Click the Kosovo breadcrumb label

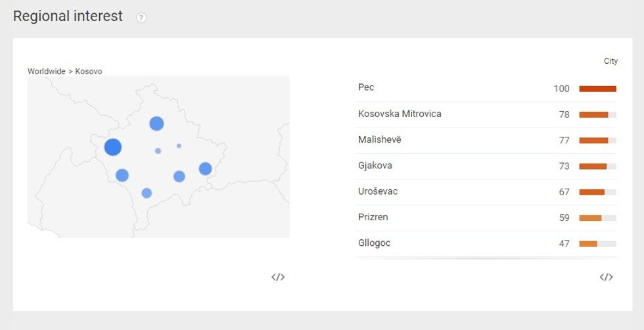89,71
